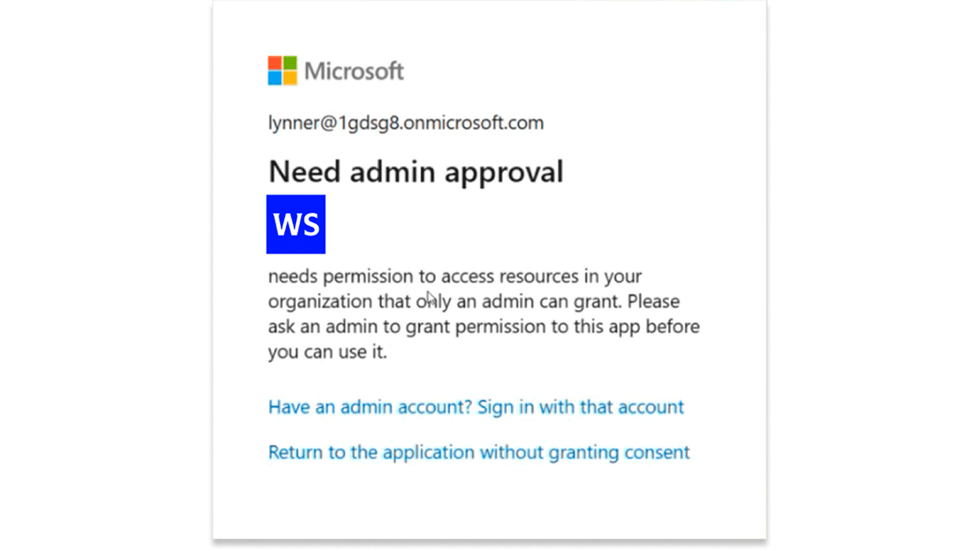The width and height of the screenshot is (980, 551).
Task: Click the red square in Microsoft logo
Action: click(x=275, y=63)
